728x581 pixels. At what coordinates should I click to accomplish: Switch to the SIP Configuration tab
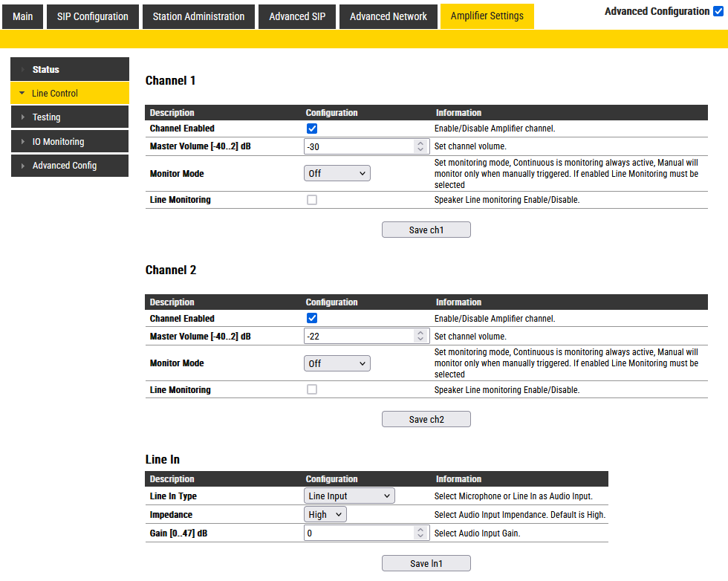coord(93,16)
